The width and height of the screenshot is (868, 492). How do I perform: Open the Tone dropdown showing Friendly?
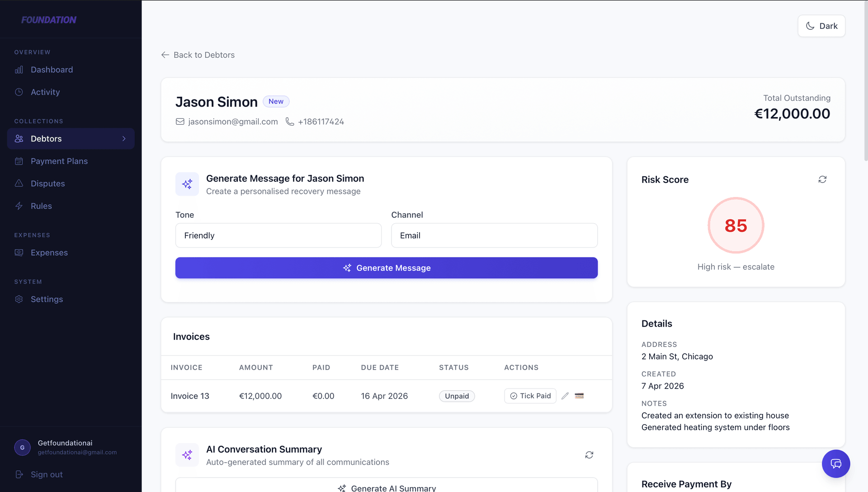point(278,235)
